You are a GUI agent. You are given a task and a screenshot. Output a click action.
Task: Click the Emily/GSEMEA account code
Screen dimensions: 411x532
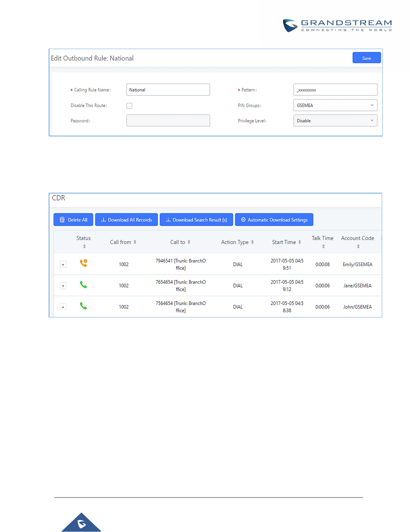[357, 264]
